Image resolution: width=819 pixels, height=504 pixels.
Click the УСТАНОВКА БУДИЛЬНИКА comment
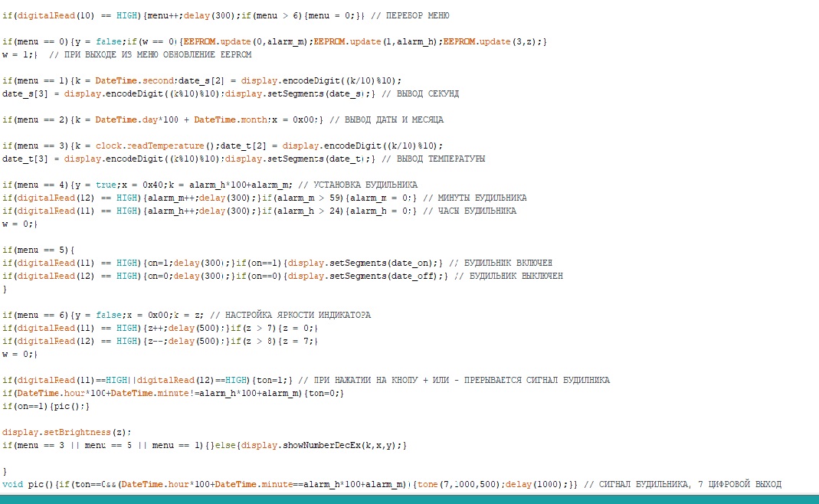[x=356, y=185]
